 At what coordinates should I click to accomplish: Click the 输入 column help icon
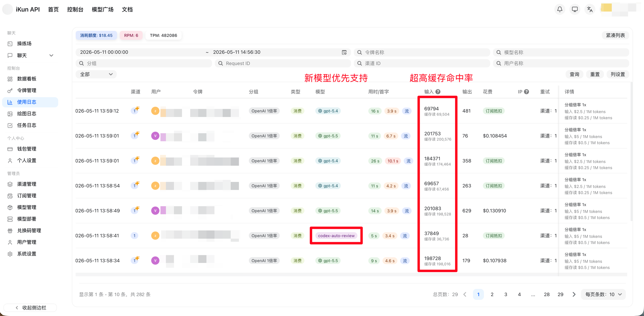(x=438, y=92)
